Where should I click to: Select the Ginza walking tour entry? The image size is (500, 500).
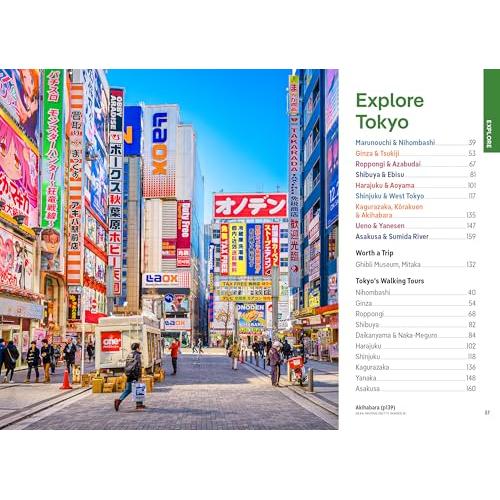(x=415, y=303)
